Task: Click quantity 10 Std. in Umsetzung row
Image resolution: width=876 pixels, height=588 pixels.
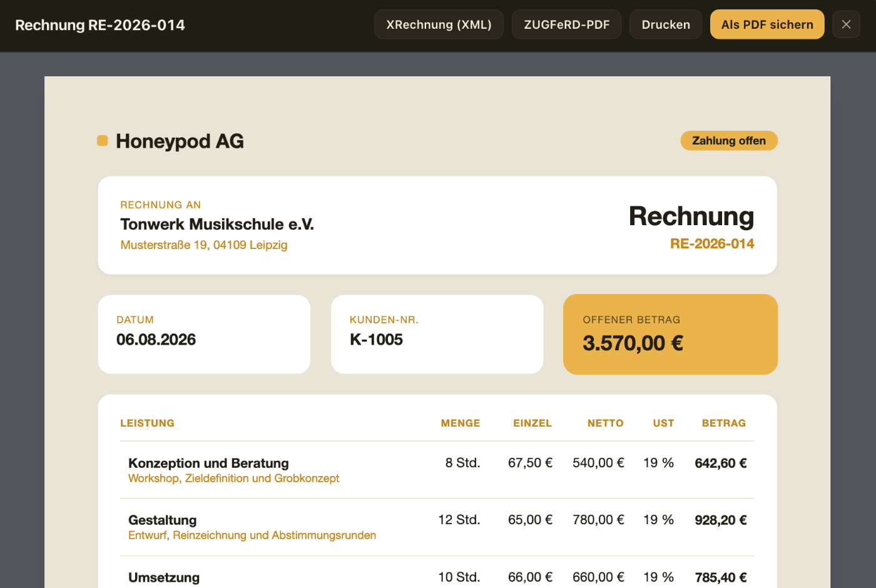Action: tap(459, 577)
